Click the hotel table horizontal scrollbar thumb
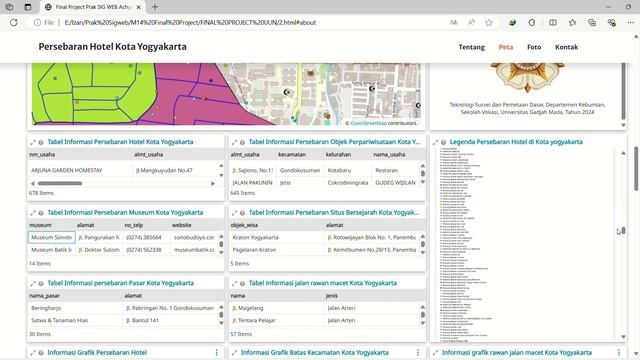Image resolution: width=640 pixels, height=360 pixels. coord(60,184)
